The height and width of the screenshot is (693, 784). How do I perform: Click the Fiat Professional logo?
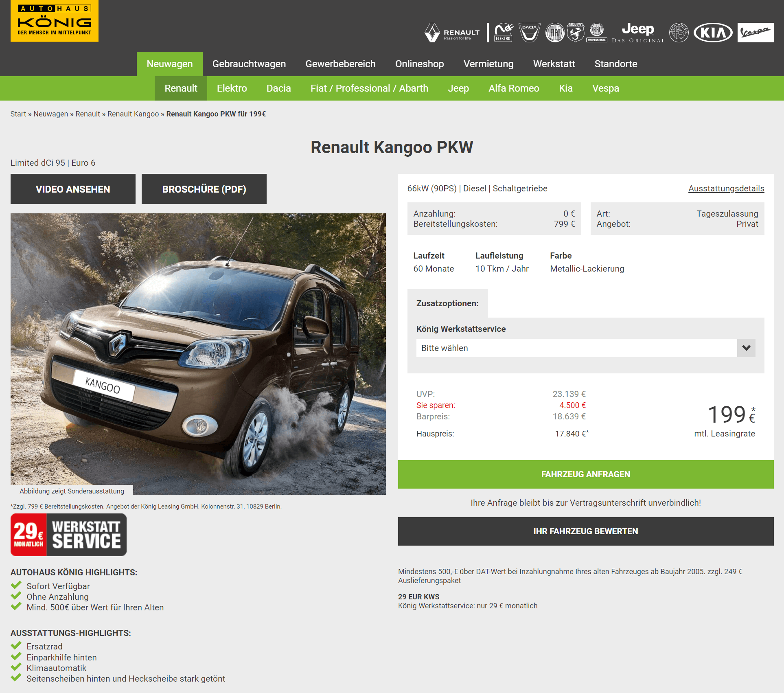pos(597,33)
